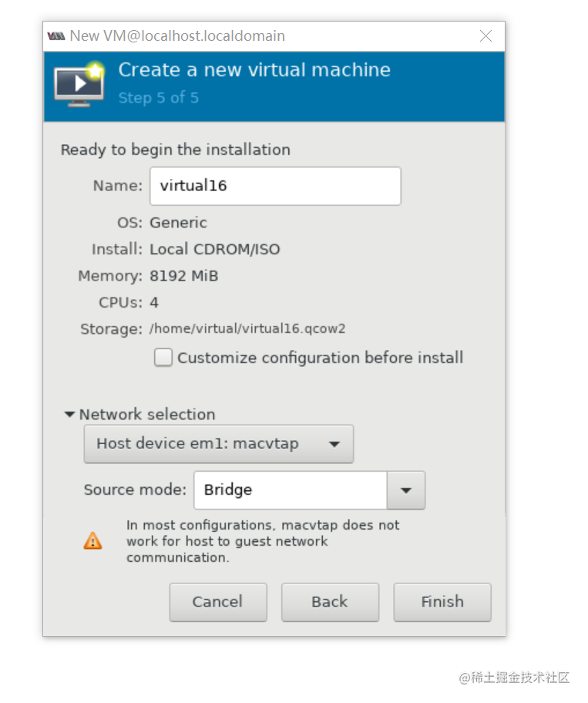Click Finish to start the installation
This screenshot has width=588, height=703.
442,602
